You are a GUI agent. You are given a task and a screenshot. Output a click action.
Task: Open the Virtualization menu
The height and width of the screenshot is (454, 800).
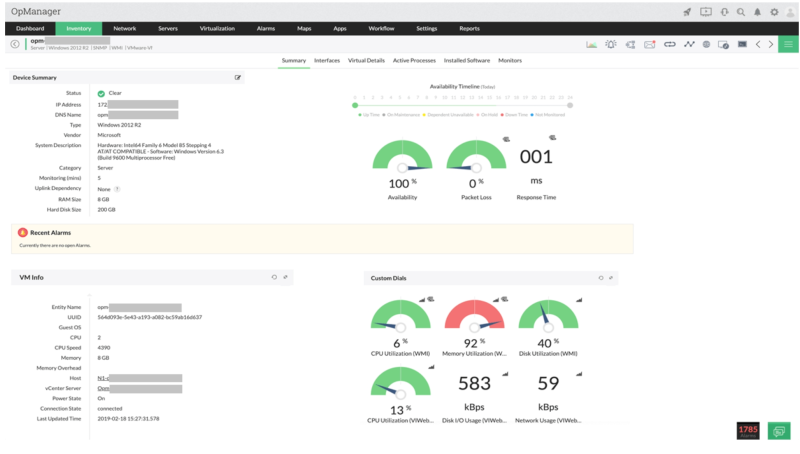click(x=217, y=29)
